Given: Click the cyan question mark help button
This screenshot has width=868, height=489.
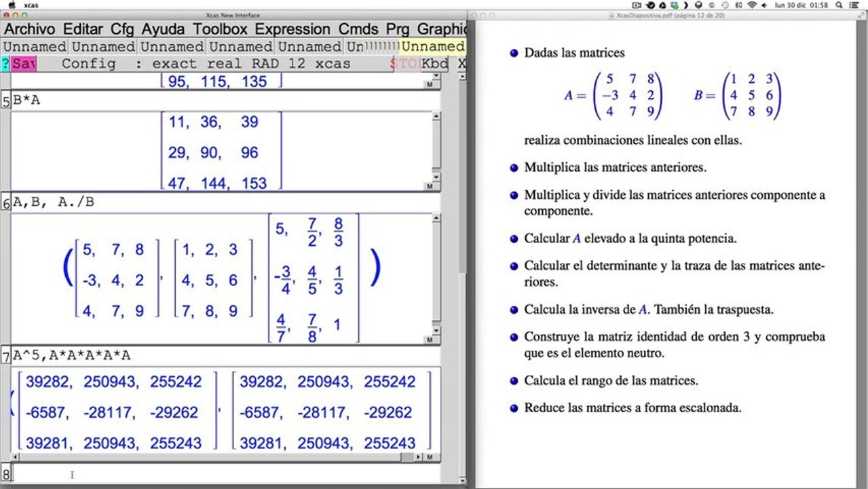Looking at the screenshot, I should tap(5, 64).
